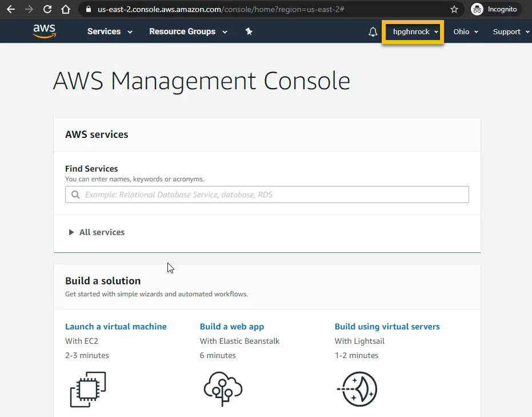The height and width of the screenshot is (417, 532).
Task: Click the 'With Elastic Beanstalk' text
Action: tap(239, 341)
